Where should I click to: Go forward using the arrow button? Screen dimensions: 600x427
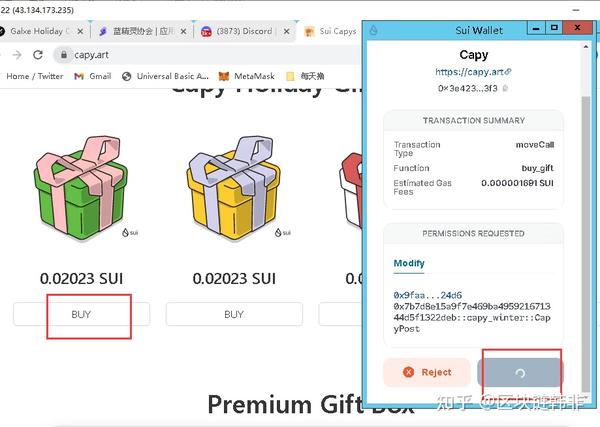point(17,55)
